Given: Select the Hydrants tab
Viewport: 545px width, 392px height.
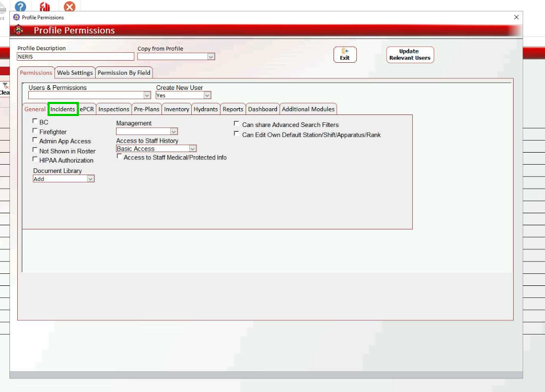Looking at the screenshot, I should [205, 109].
